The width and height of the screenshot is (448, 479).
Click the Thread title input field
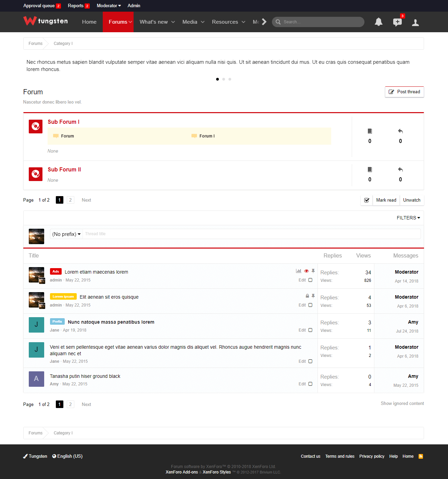(x=252, y=234)
